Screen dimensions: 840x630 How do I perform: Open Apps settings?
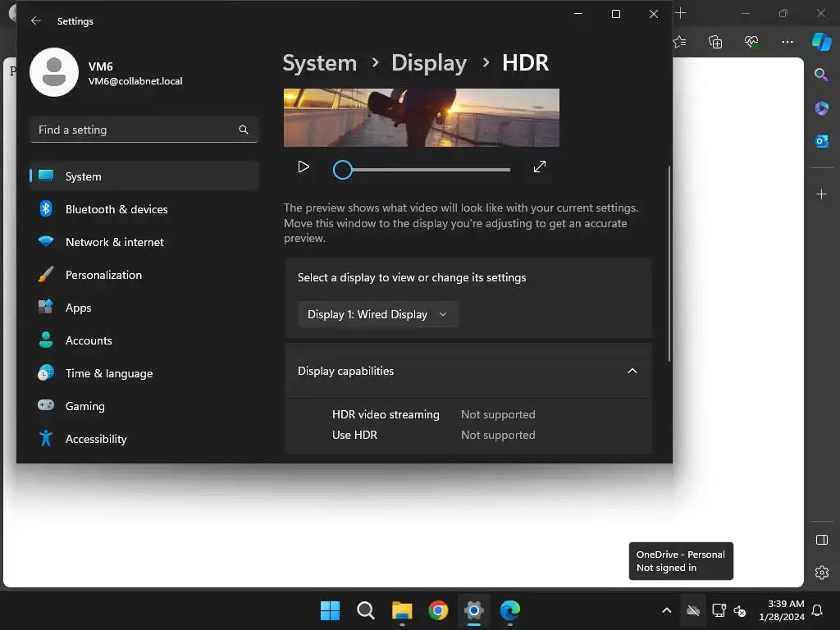tap(144, 308)
